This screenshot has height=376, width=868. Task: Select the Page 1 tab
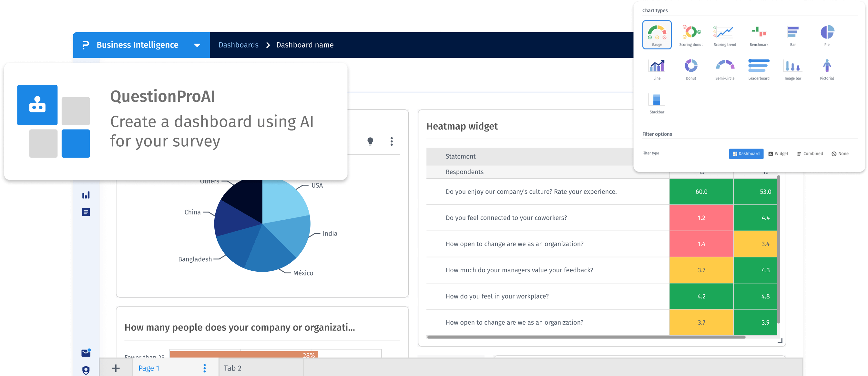click(149, 368)
